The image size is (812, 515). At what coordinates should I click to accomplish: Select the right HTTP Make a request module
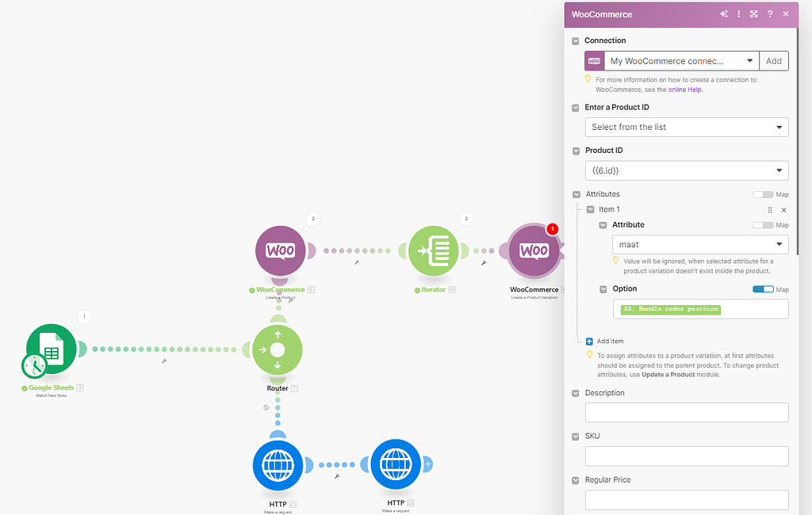(396, 465)
